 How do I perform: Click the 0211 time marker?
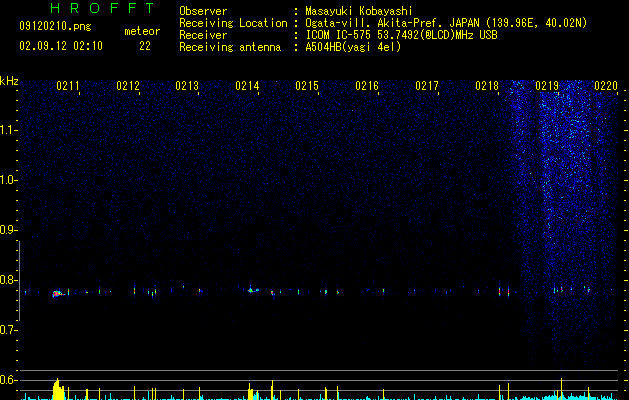(67, 86)
